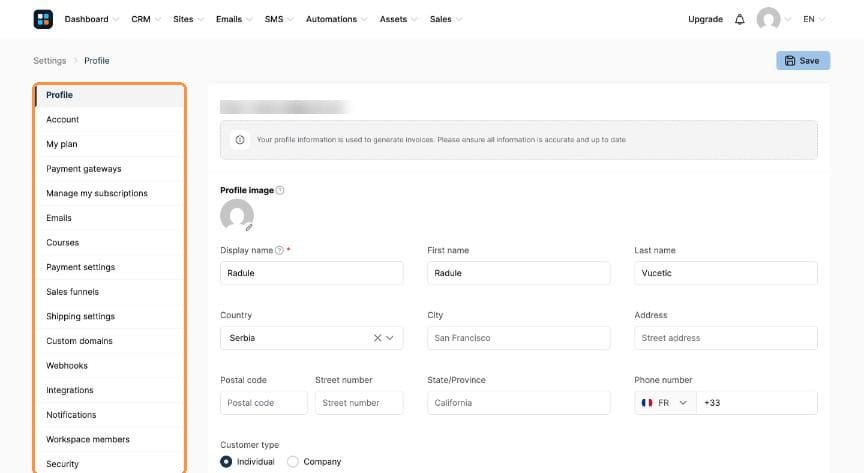The width and height of the screenshot is (864, 473).
Task: Open Payment gateways settings
Action: [109, 169]
